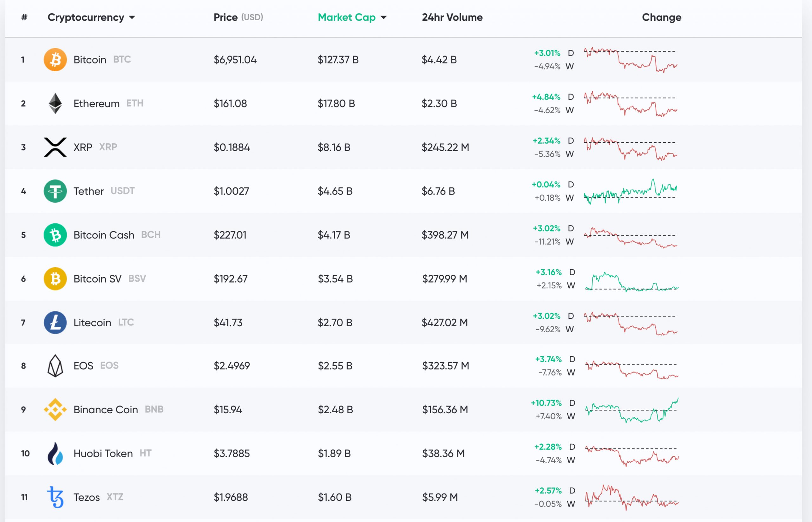Open the Huobi Token name link
The height and width of the screenshot is (522, 812).
point(103,453)
